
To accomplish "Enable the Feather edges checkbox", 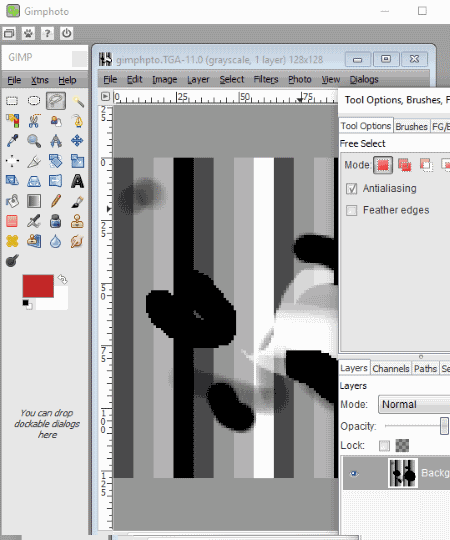I will (x=352, y=210).
